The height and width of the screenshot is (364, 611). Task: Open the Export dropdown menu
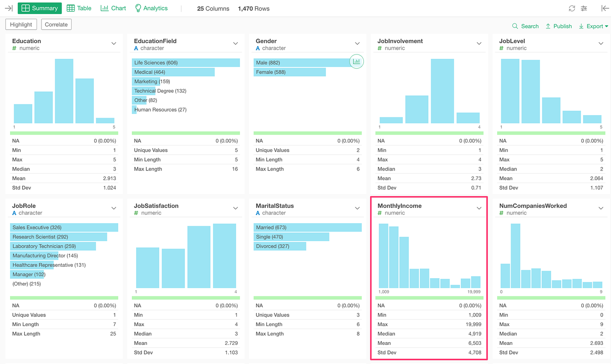click(594, 26)
